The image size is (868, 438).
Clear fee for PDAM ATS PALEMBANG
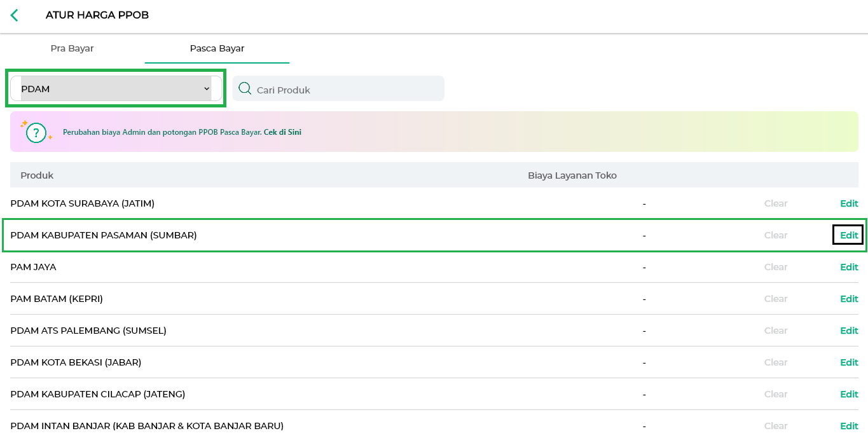776,331
